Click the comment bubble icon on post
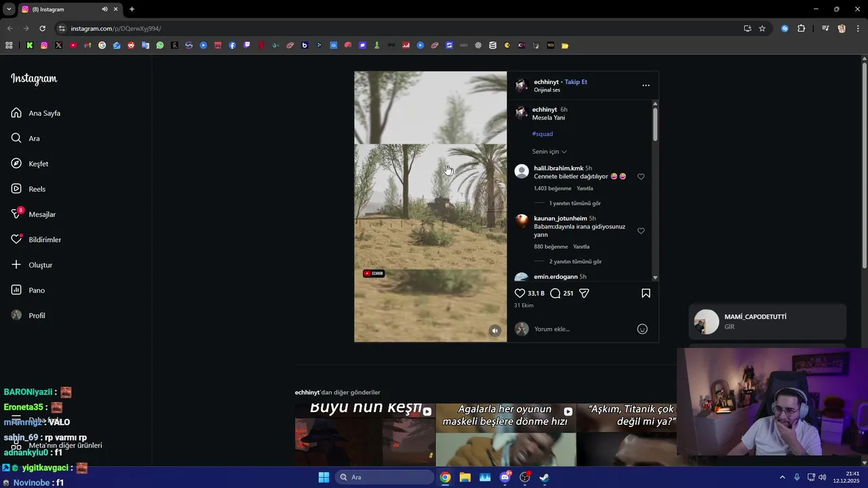The height and width of the screenshot is (488, 868). (x=555, y=293)
